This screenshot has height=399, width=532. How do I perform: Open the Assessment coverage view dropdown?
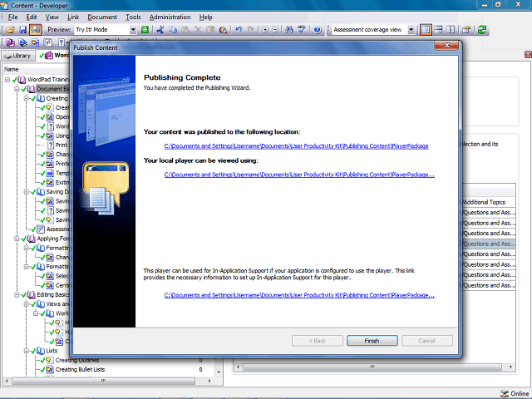(x=411, y=30)
